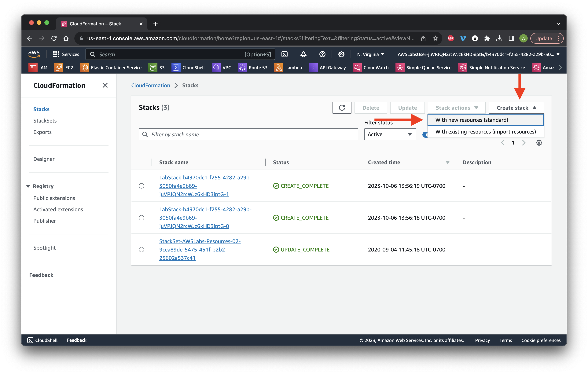588x374 pixels.
Task: Open the Stack actions dropdown
Action: point(457,108)
